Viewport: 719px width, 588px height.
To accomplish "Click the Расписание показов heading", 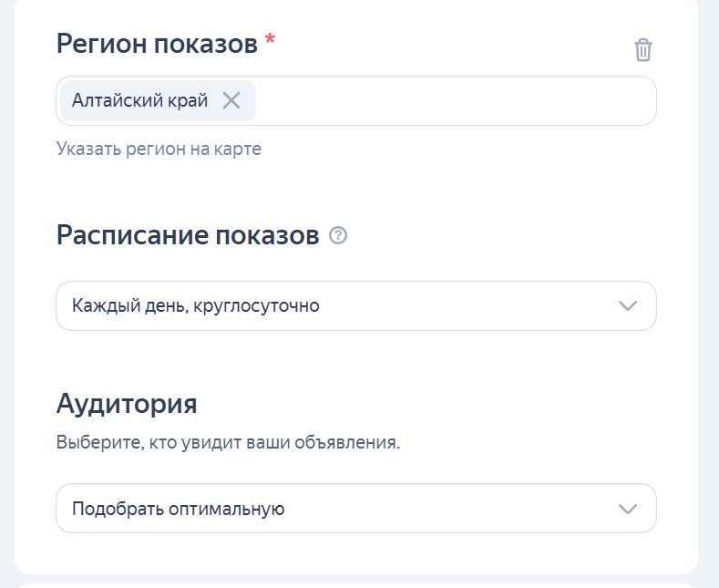I will (187, 235).
